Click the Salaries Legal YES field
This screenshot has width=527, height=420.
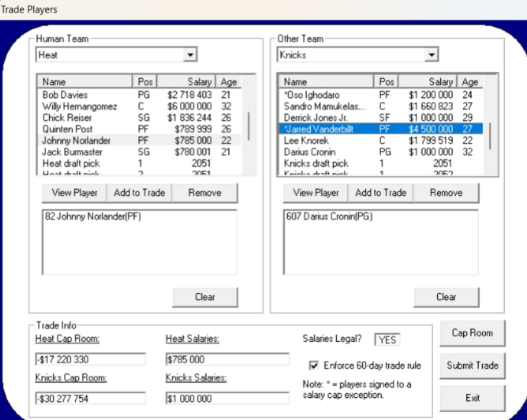[x=387, y=340]
